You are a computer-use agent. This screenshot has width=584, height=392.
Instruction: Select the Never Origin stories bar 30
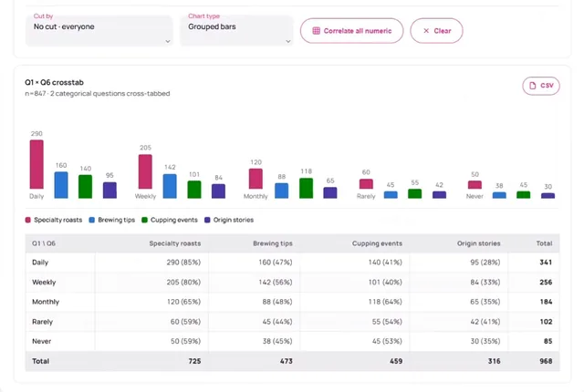point(547,196)
